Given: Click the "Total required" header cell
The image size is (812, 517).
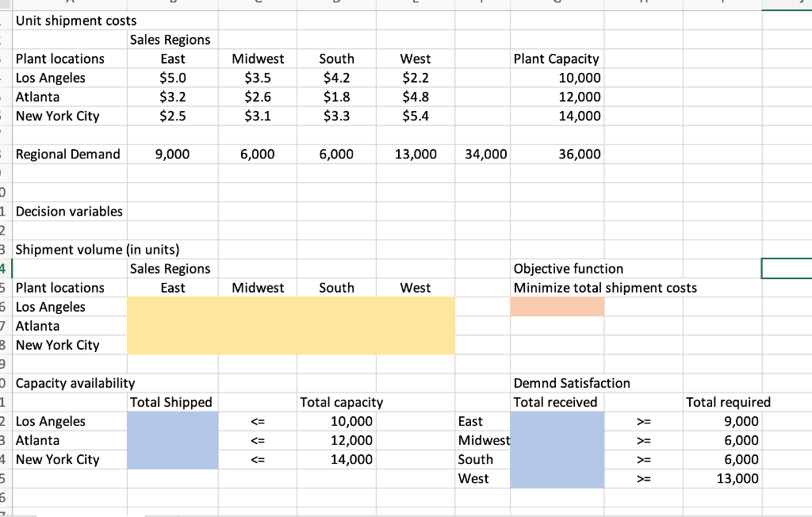Looking at the screenshot, I should click(x=728, y=403).
